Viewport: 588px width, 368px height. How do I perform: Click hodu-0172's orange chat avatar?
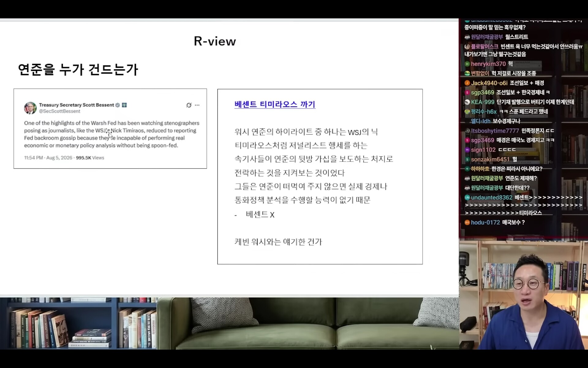click(x=467, y=223)
